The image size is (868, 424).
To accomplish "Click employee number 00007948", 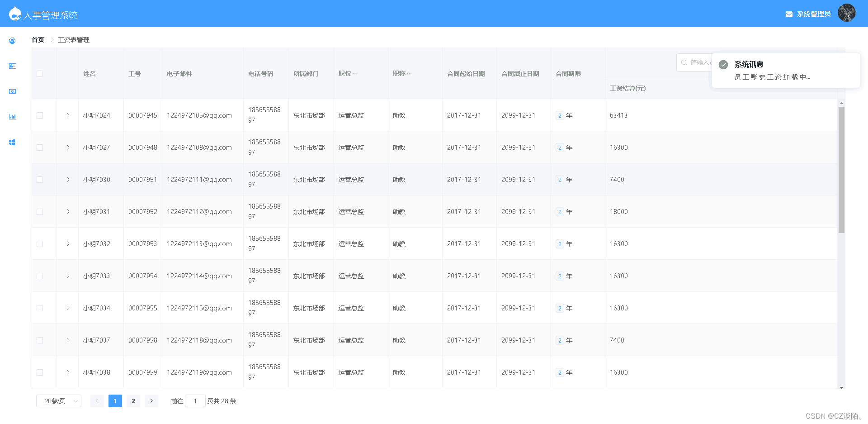I will pos(143,148).
